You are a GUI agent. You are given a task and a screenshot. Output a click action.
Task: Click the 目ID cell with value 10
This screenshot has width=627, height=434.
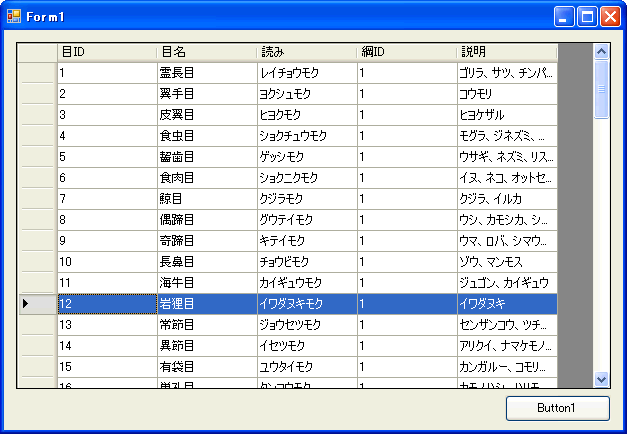coord(107,262)
